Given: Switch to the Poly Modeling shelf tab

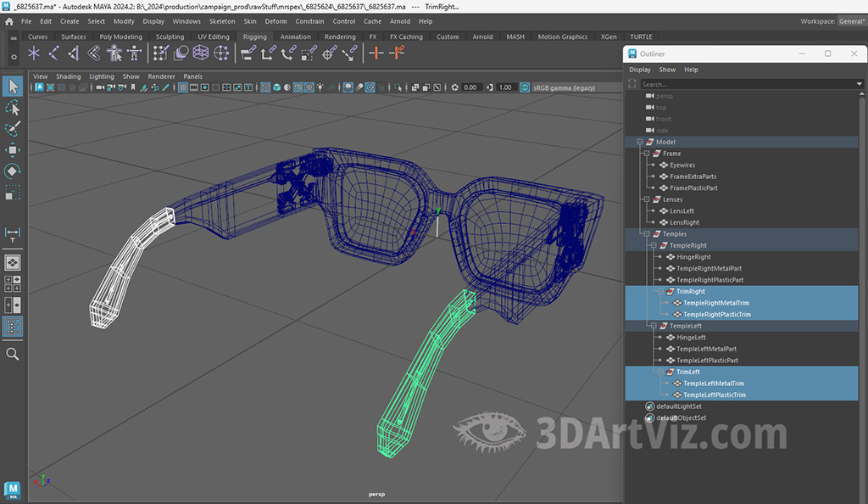Looking at the screenshot, I should click(120, 37).
